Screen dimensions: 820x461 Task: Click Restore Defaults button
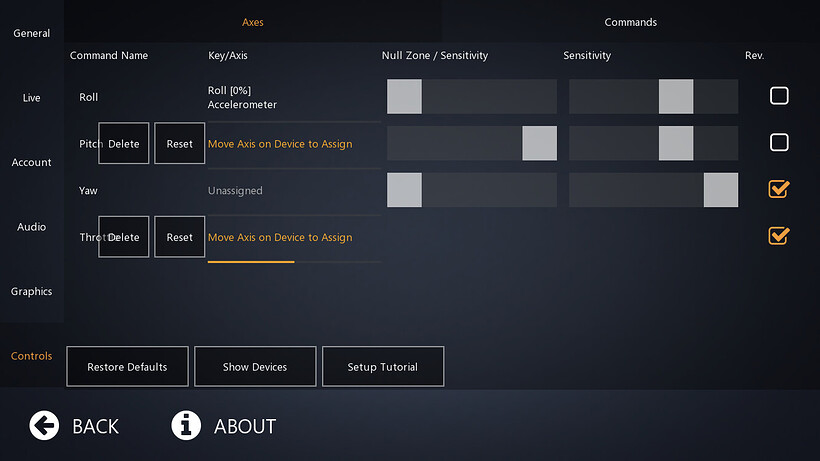128,366
